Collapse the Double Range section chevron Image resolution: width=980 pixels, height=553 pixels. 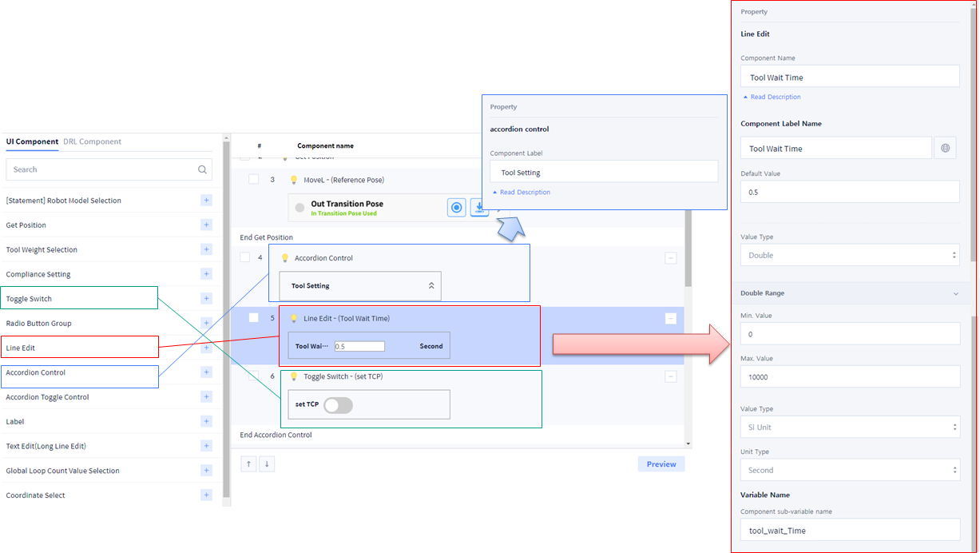pyautogui.click(x=956, y=293)
